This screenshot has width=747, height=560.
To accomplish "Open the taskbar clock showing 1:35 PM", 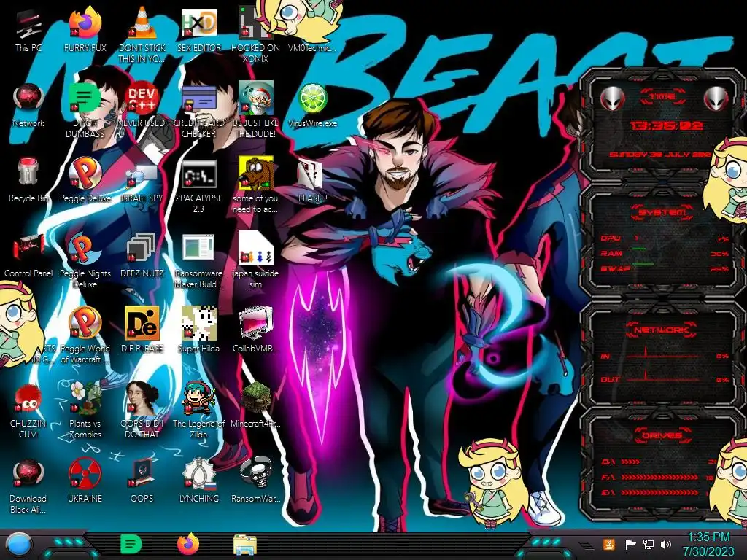I will tap(708, 544).
